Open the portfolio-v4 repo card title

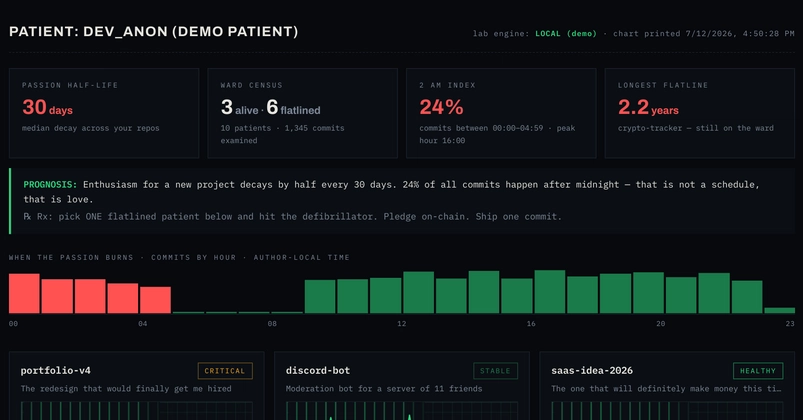tap(56, 370)
